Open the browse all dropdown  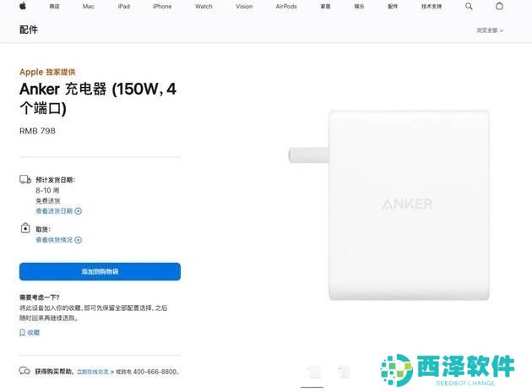pos(490,30)
